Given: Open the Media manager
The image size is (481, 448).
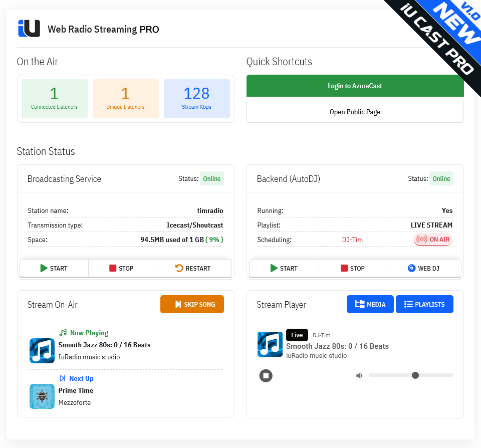Looking at the screenshot, I should 370,304.
